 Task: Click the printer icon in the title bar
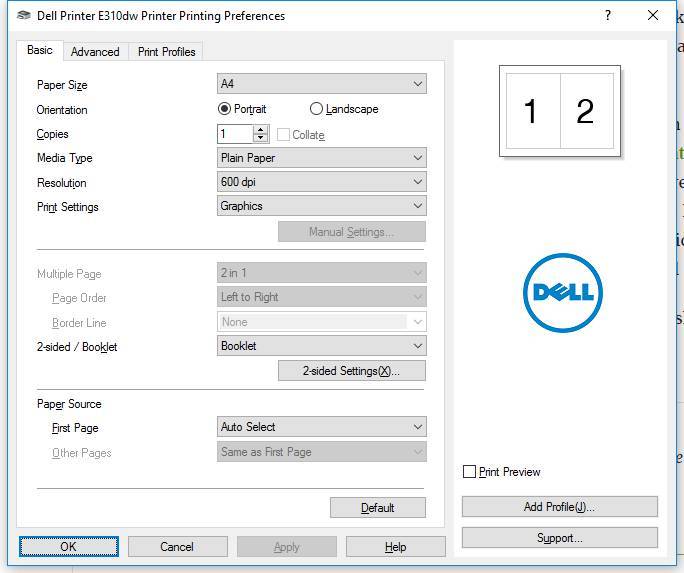[x=23, y=16]
